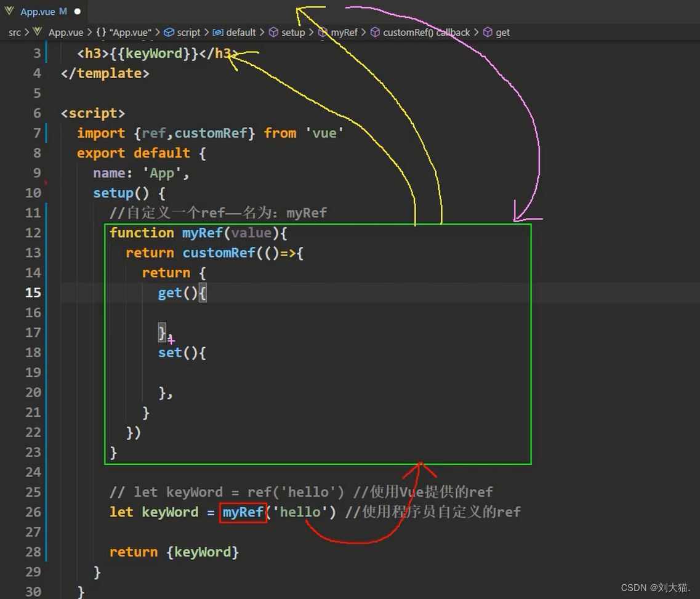700x599 pixels.
Task: Click the opening <script> tag
Action: click(x=93, y=113)
